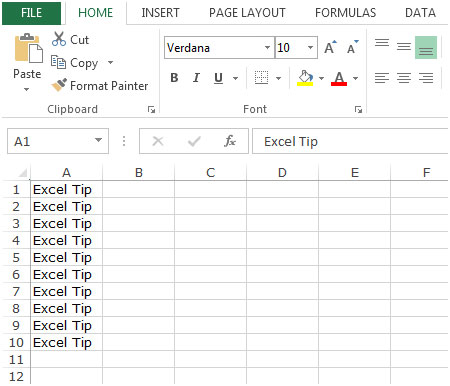
Task: Expand formula bar options dots
Action: pyautogui.click(x=124, y=141)
